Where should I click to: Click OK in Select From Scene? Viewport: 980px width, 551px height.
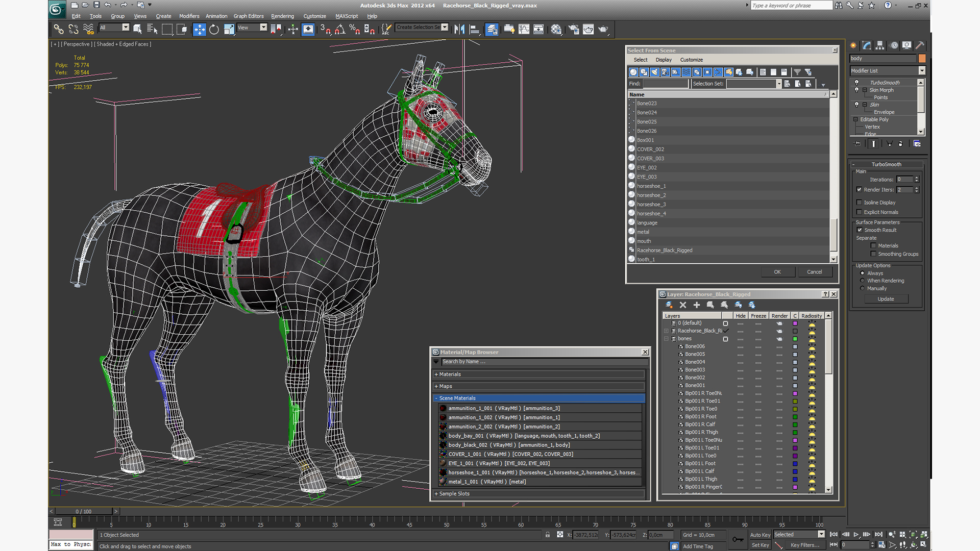click(777, 272)
